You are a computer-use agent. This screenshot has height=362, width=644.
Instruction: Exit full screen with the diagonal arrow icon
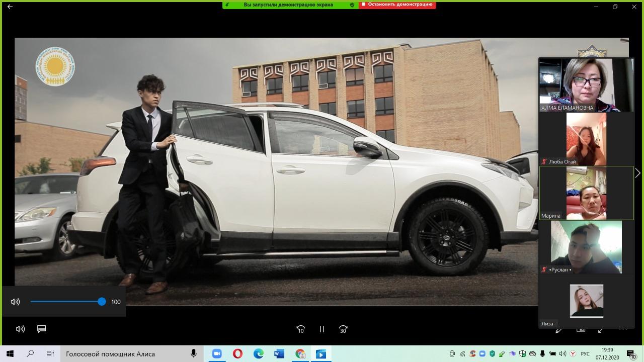click(x=601, y=330)
